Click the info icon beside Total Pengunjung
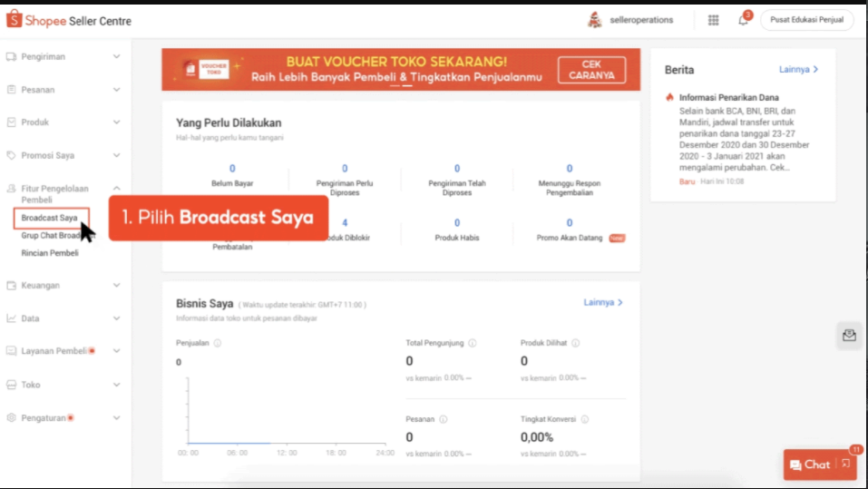The width and height of the screenshot is (868, 489). click(473, 343)
